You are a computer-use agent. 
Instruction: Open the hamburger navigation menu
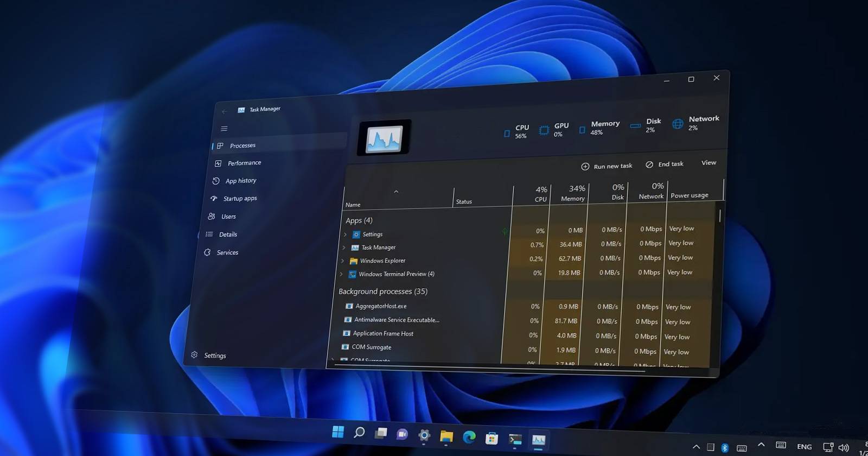pyautogui.click(x=224, y=129)
